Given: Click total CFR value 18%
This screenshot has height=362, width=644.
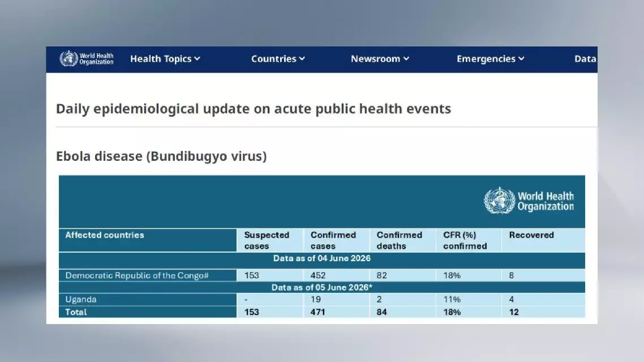Looking at the screenshot, I should tap(452, 312).
